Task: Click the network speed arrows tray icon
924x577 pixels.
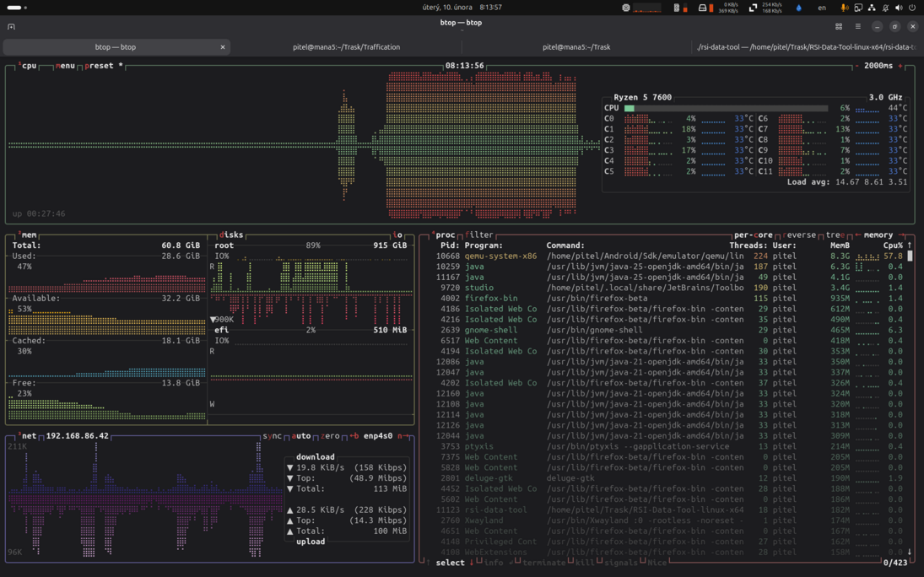Action: click(753, 8)
